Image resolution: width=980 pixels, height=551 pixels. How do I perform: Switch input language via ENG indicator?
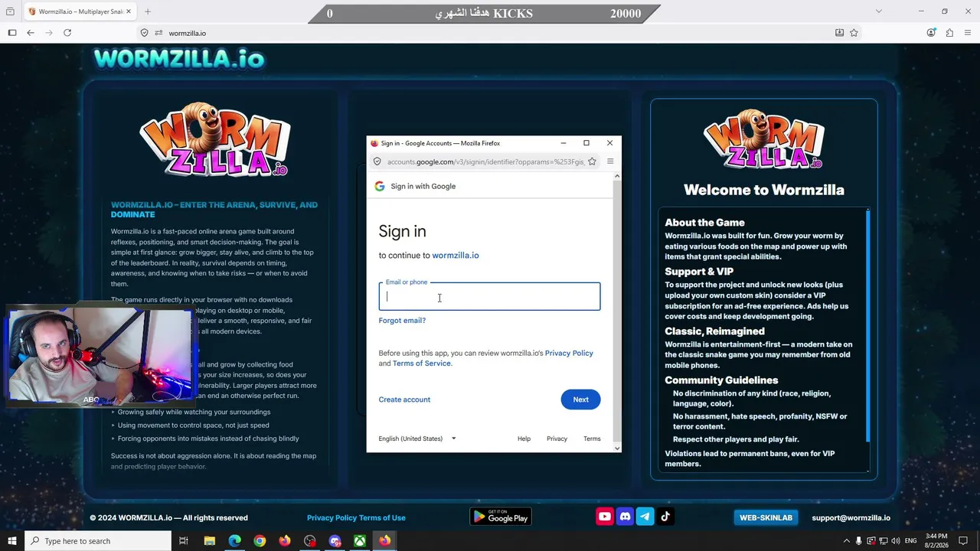pos(911,541)
